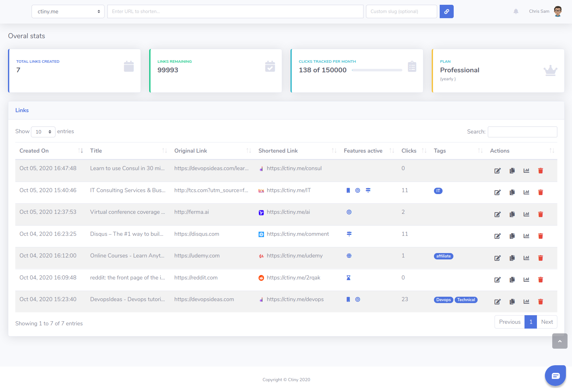Viewport: 572px width, 392px height.
Task: Copy the ctiny.me/2rqak short link
Action: pos(512,280)
